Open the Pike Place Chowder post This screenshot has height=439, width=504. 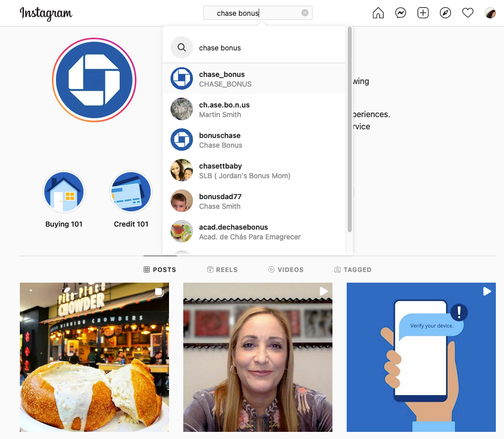(x=94, y=357)
